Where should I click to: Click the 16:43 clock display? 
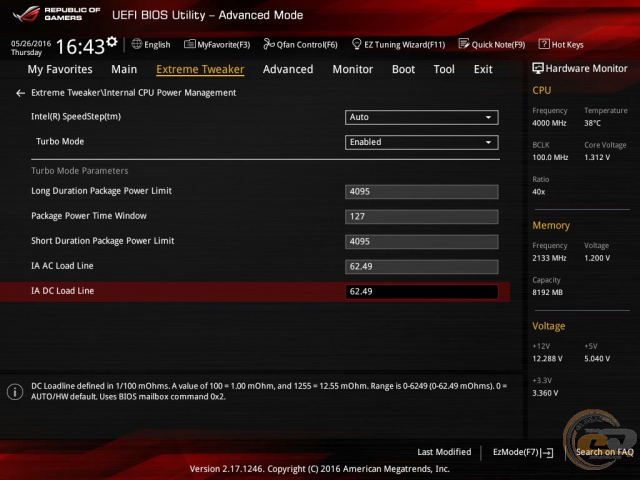[80, 47]
